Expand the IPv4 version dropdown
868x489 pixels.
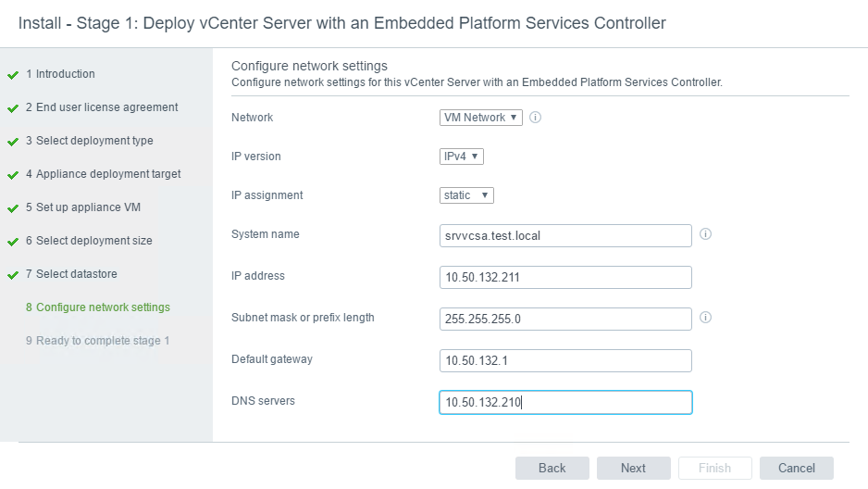(x=462, y=157)
